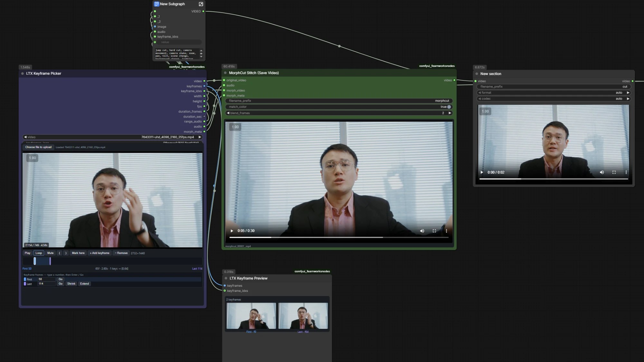
Task: Select previous video file in Keyframe Picker
Action: coord(25,137)
